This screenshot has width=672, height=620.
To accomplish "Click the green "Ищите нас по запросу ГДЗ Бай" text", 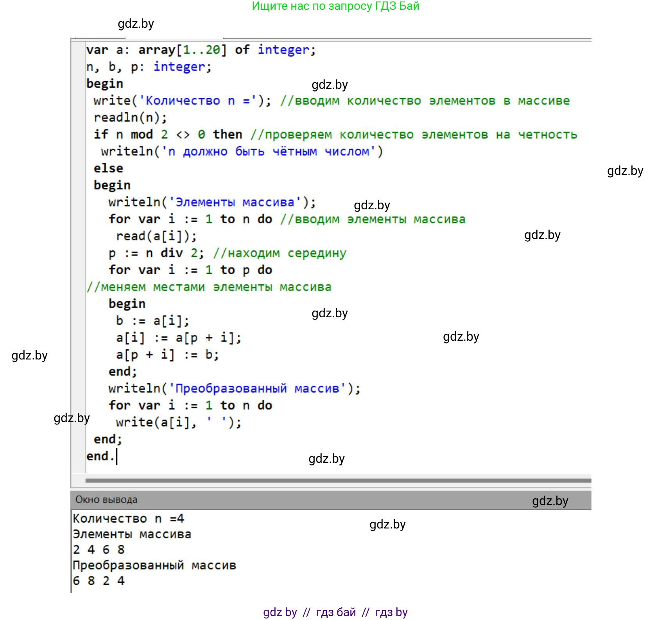I will pos(335,6).
